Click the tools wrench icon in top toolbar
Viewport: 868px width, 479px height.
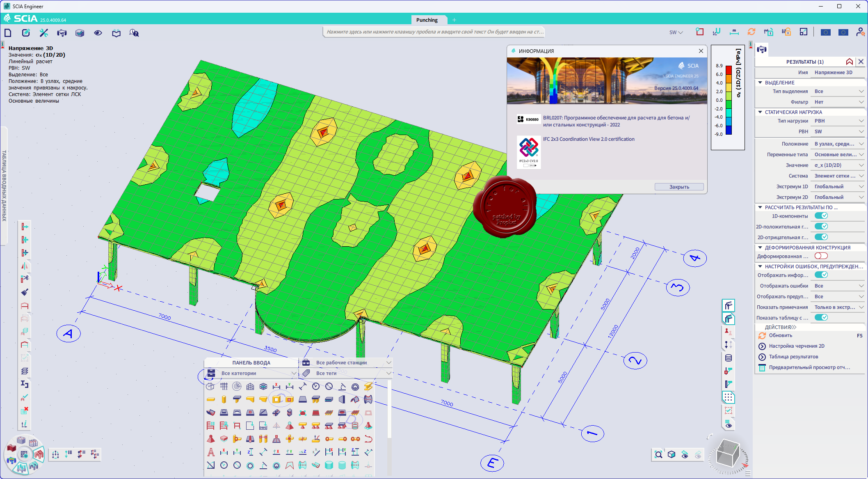(x=44, y=33)
